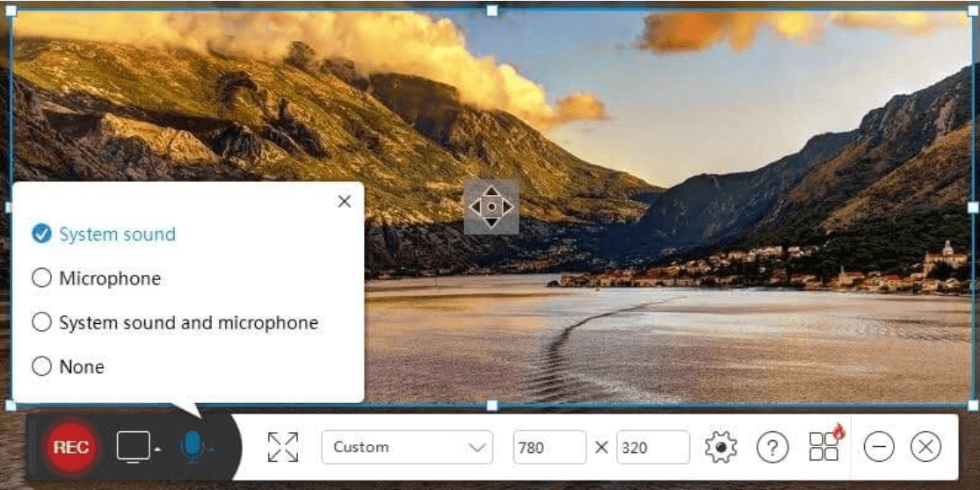Minimize the recorder toolbar

[878, 447]
